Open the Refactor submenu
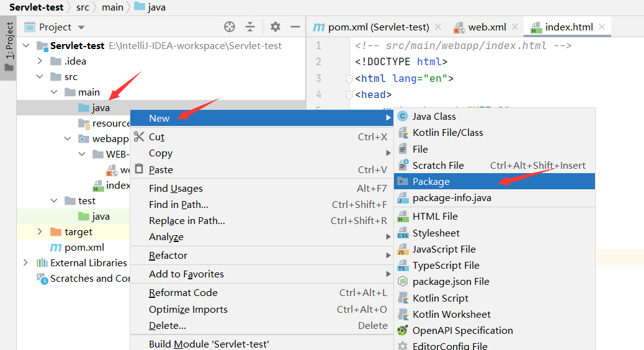This screenshot has width=644, height=350. [x=262, y=255]
